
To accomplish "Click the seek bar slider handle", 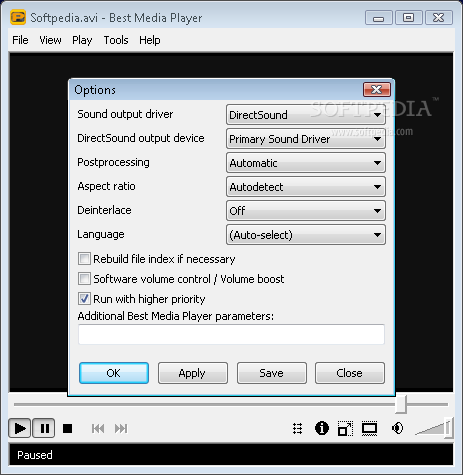I will 401,404.
